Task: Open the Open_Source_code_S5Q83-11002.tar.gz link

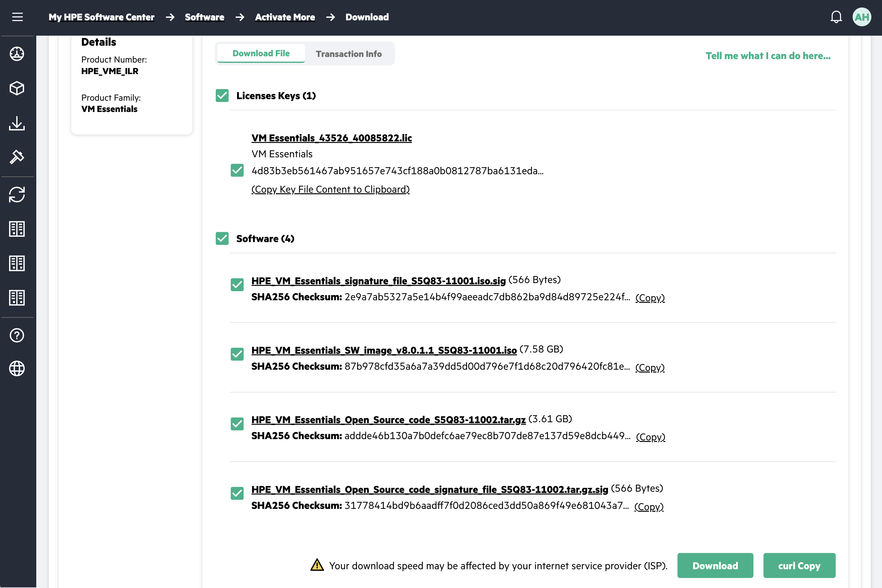Action: pyautogui.click(x=388, y=420)
